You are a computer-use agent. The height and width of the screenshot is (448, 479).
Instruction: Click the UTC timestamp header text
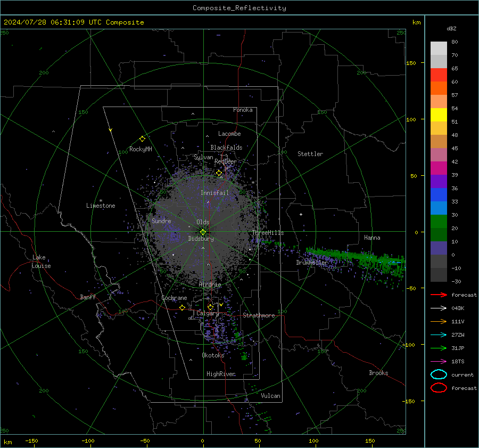click(73, 22)
